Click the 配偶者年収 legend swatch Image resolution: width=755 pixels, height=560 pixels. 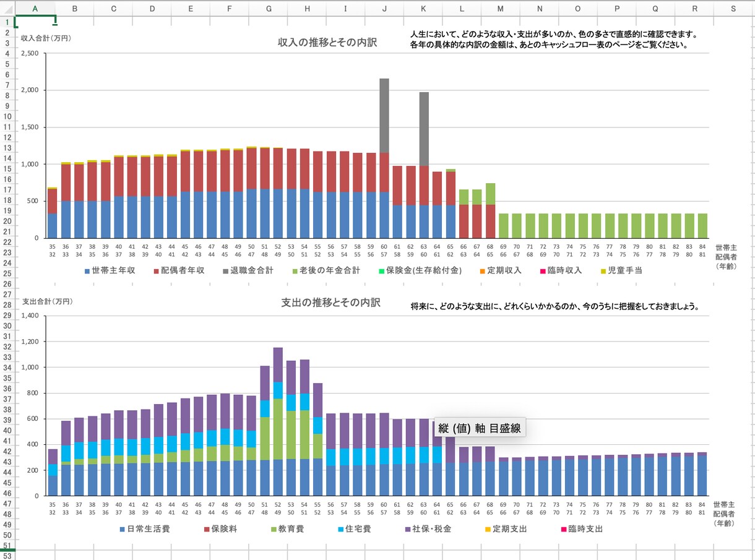coord(155,270)
